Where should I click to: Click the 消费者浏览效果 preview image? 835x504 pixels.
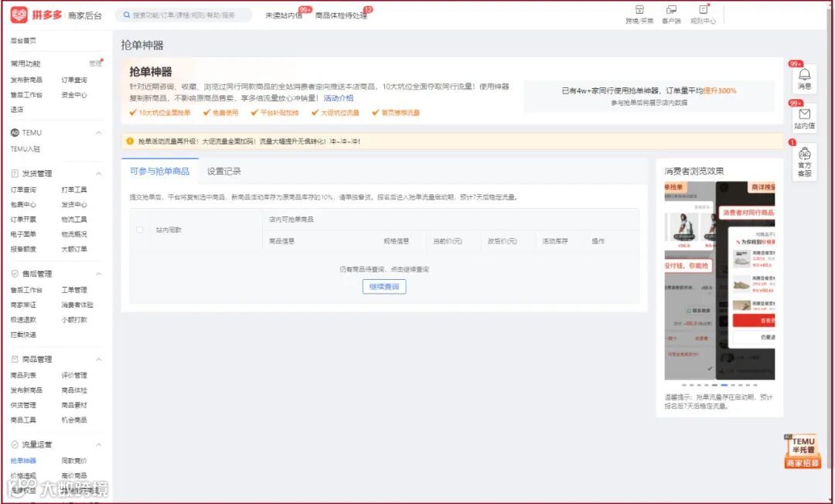[720, 281]
